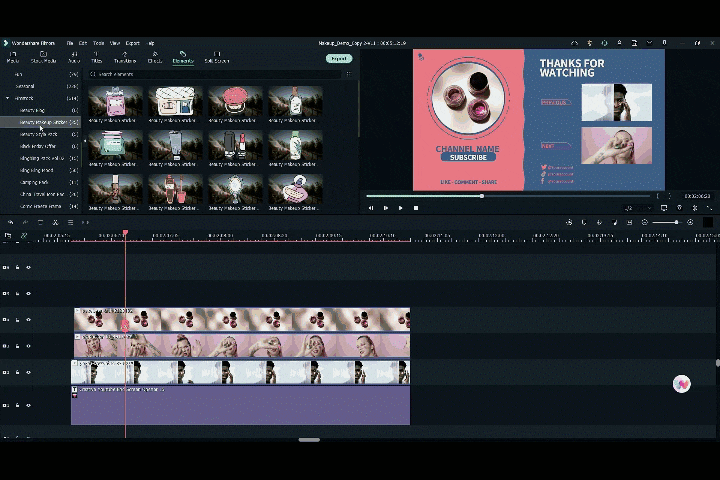
Task: Undo the last timeline edit
Action: click(x=10, y=222)
